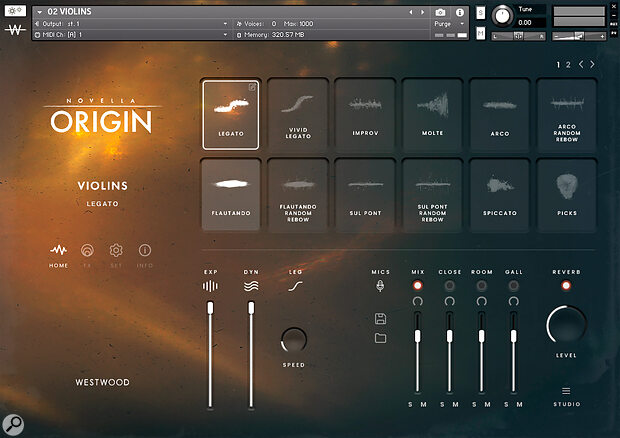
Task: Click the Westwood W logo icon
Action: (x=15, y=29)
